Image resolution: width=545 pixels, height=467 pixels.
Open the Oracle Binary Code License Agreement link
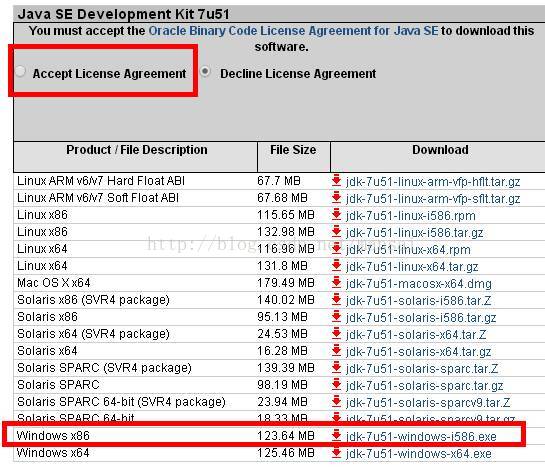[x=293, y=31]
